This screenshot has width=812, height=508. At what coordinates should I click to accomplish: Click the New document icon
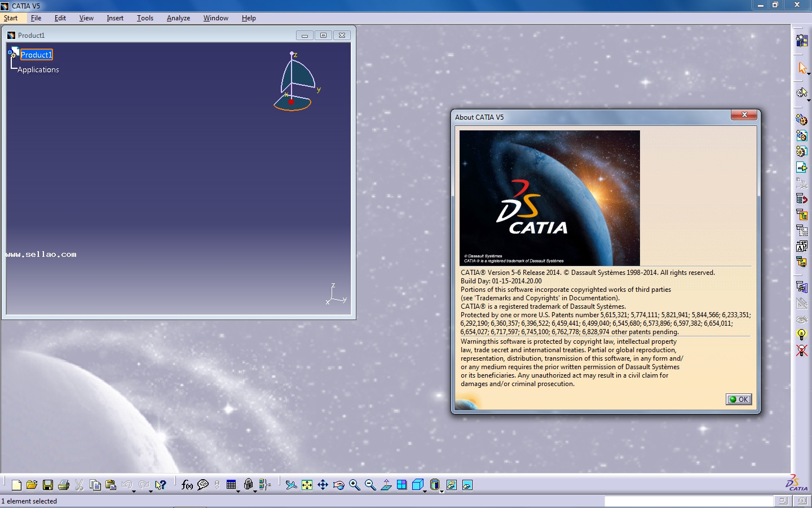tap(16, 485)
